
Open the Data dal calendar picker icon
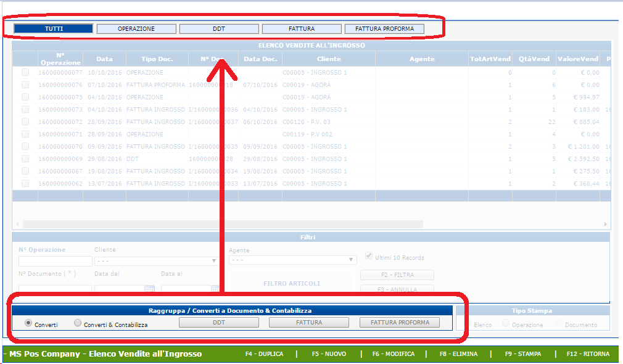click(150, 289)
